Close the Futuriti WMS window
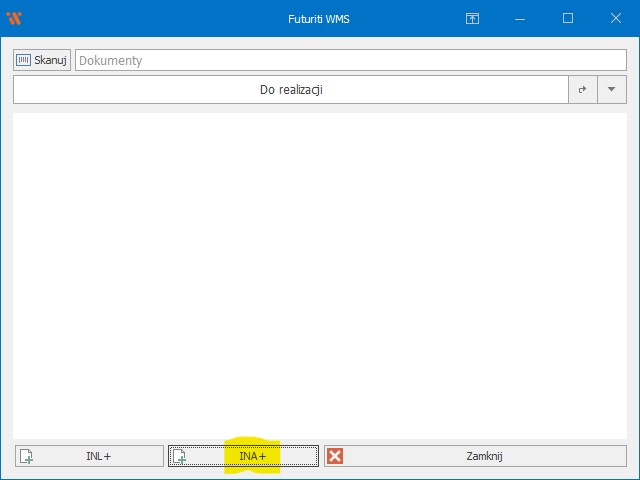 point(615,18)
